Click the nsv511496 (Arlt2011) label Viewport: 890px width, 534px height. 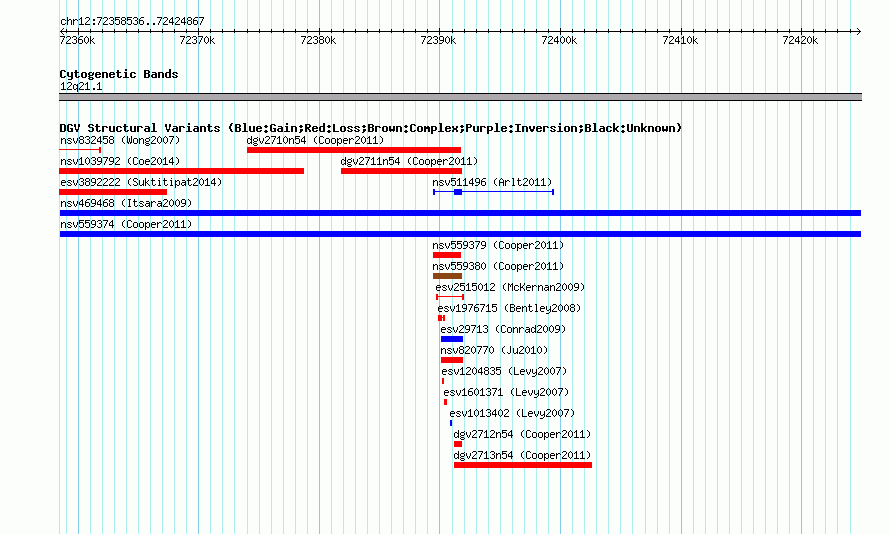pos(492,182)
